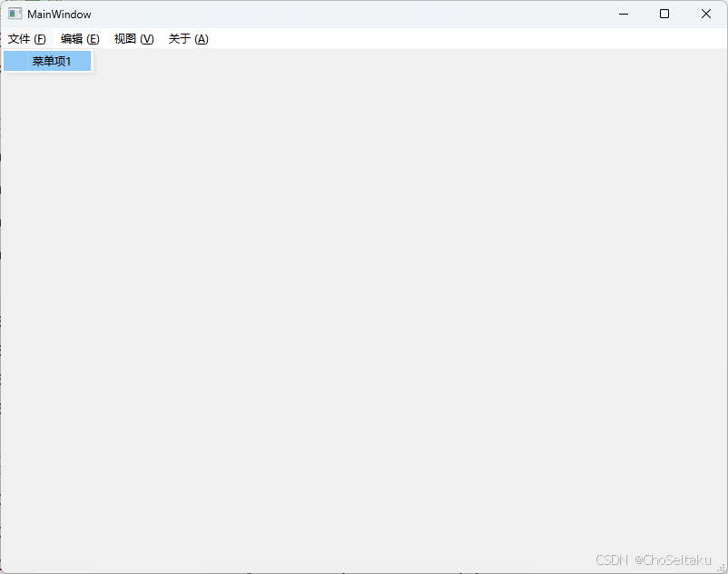Screen dimensions: 728x574
Task: Open the 编辑 (E) menu
Action: 80,39
